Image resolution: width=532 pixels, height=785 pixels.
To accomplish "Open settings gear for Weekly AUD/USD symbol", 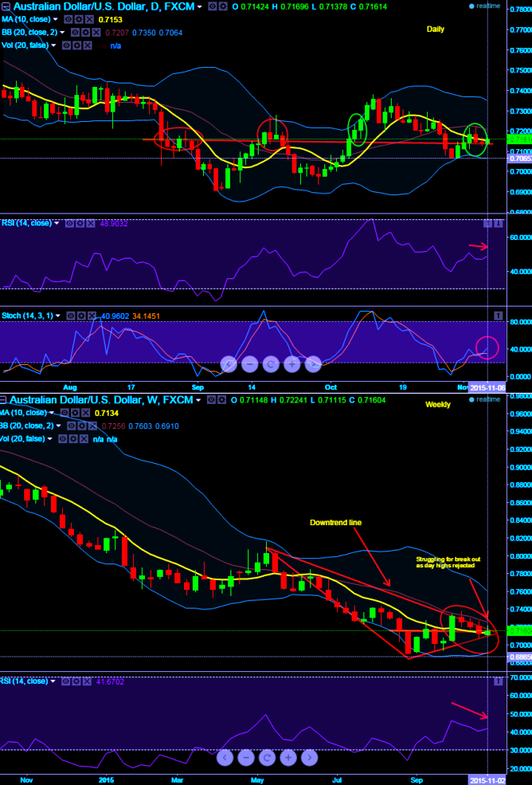I will [221, 400].
